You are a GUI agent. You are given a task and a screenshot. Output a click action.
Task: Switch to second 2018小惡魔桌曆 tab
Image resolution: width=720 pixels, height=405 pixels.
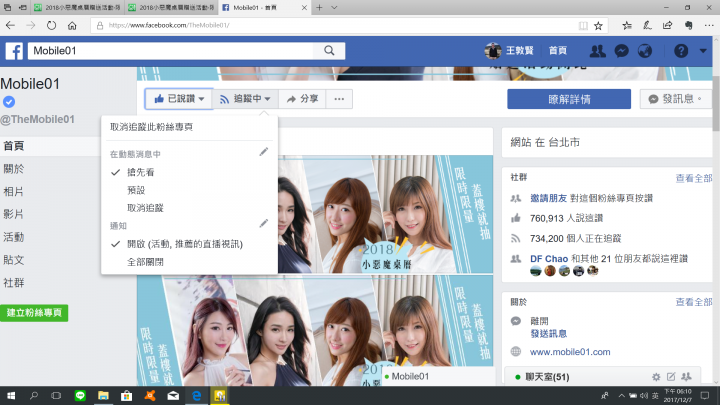[171, 7]
